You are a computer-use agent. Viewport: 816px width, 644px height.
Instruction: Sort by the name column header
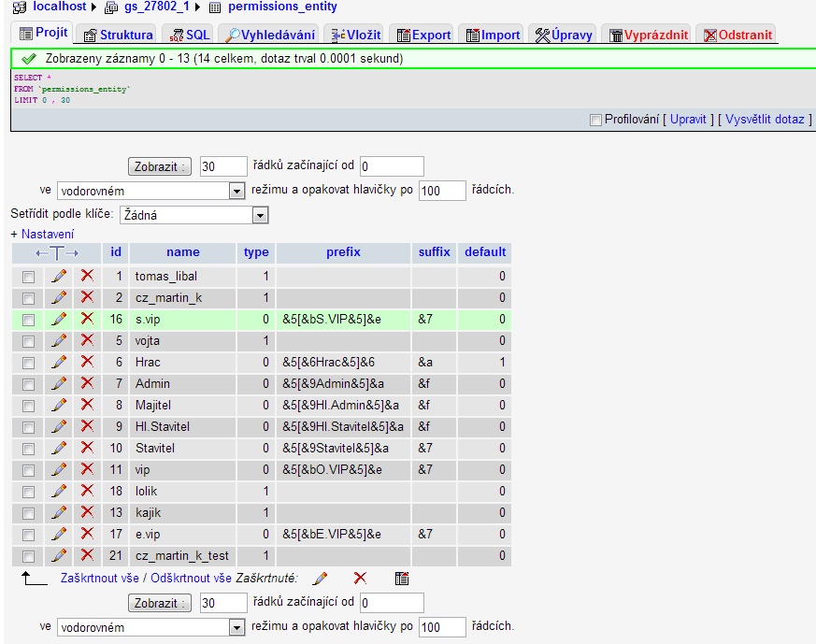[182, 251]
